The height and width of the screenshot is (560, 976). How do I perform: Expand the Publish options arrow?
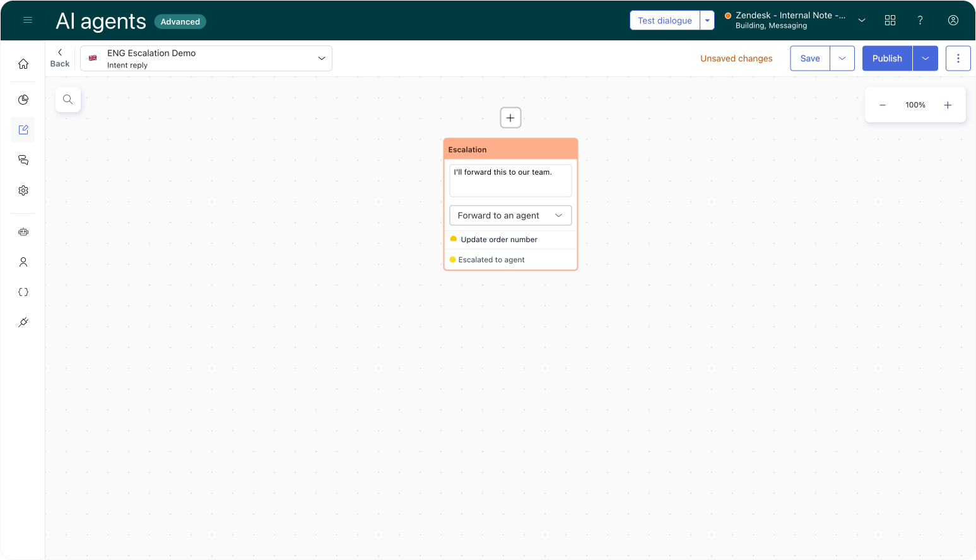pyautogui.click(x=925, y=59)
